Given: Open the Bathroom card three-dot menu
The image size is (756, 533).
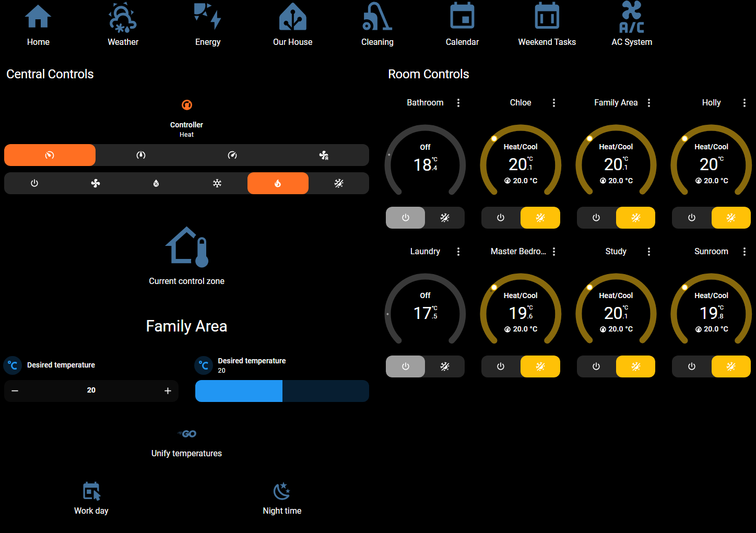Looking at the screenshot, I should point(458,103).
